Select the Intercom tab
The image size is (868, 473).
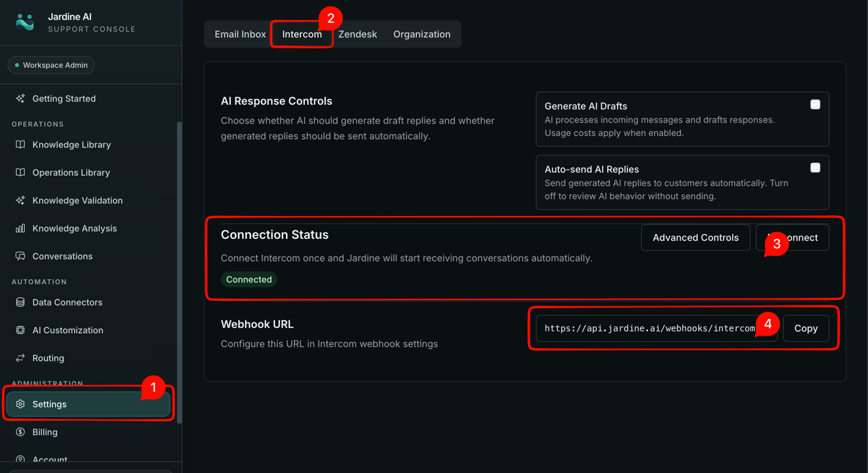click(x=302, y=34)
